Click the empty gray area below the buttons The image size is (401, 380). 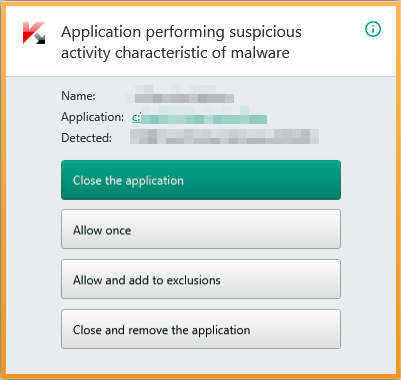201,362
